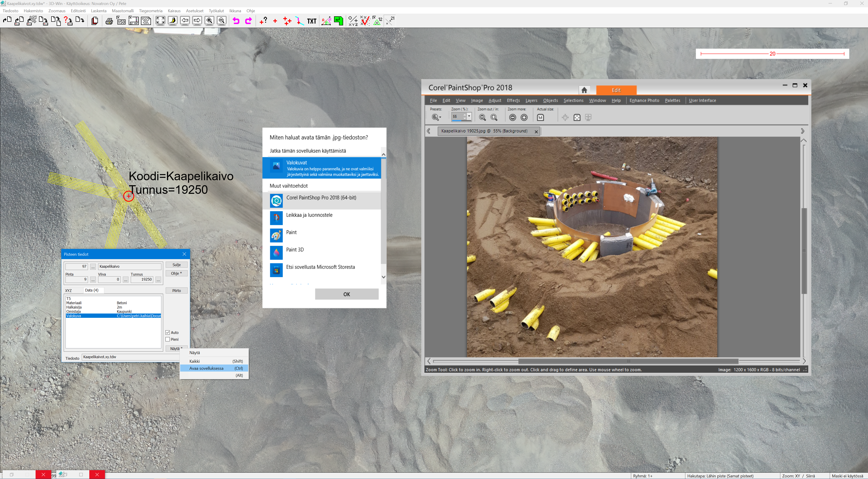Image resolution: width=868 pixels, height=479 pixels.
Task: Open the Maastomalli menu
Action: pos(123,11)
